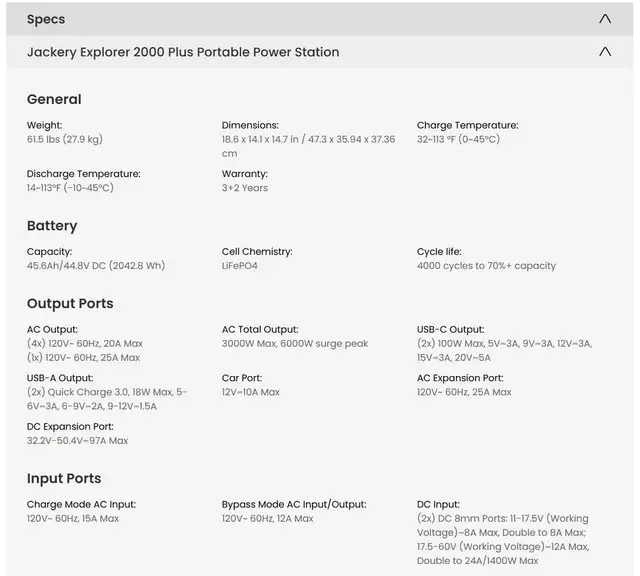Select the Output Ports heading

(x=70, y=304)
